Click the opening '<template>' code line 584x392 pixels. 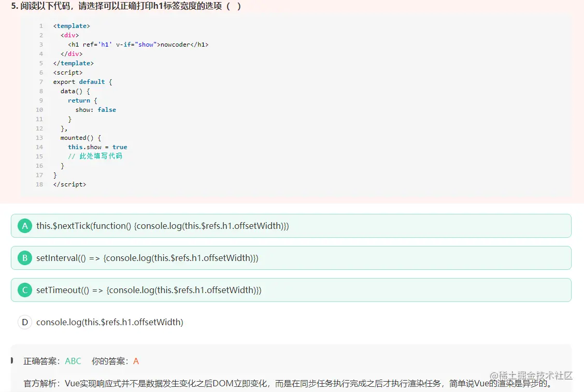coord(72,26)
